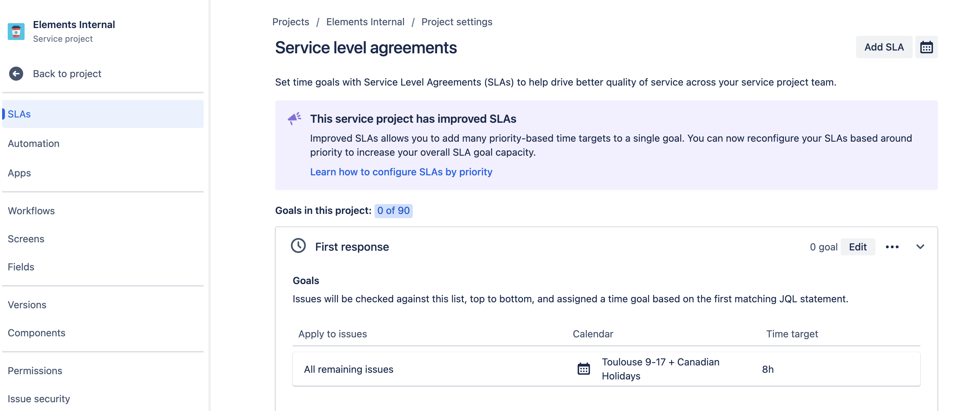Image resolution: width=980 pixels, height=411 pixels.
Task: Click the Elements Internal breadcrumb link
Action: pyautogui.click(x=365, y=22)
